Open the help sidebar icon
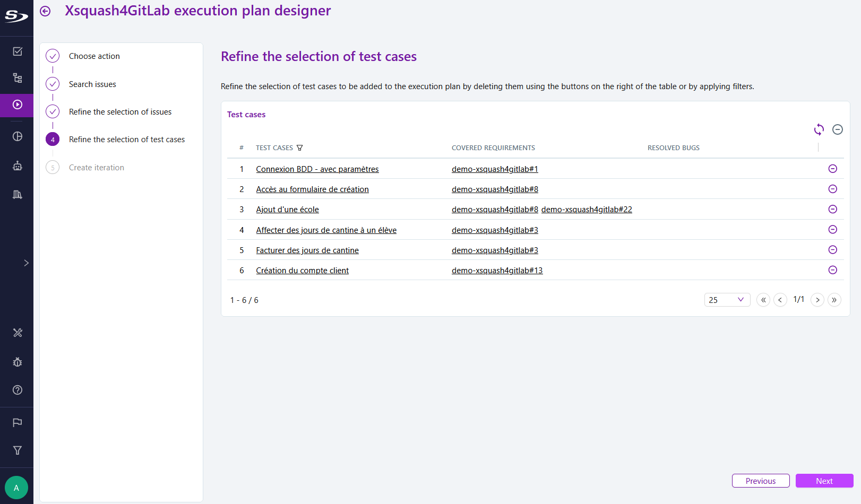Screen dimensions: 861x504 pyautogui.click(x=18, y=390)
